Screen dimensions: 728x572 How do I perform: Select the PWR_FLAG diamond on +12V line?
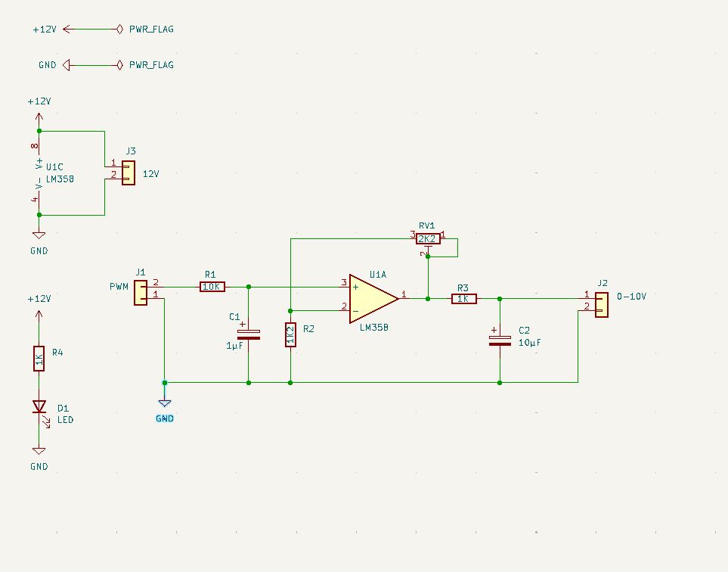pyautogui.click(x=119, y=29)
